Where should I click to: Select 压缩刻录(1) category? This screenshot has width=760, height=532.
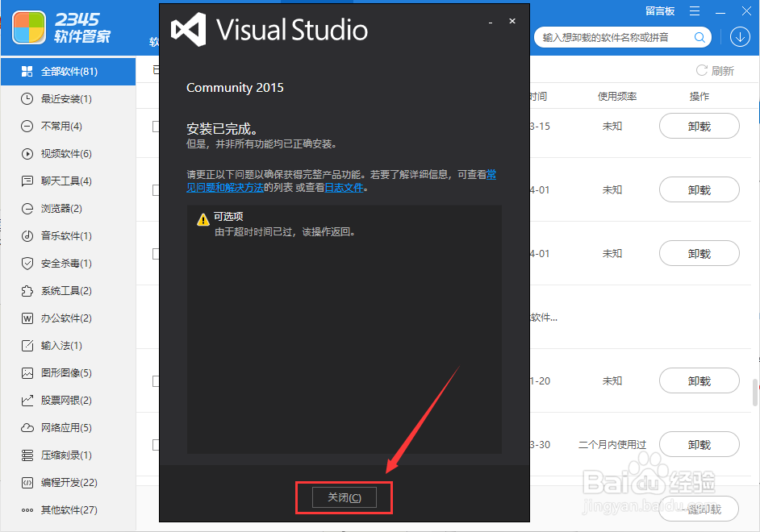pyautogui.click(x=69, y=455)
